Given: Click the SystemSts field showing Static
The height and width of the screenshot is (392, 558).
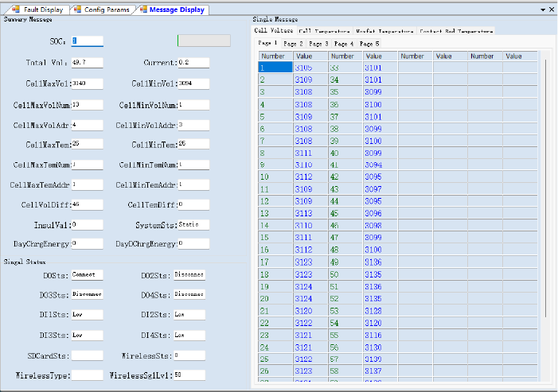Looking at the screenshot, I should pos(193,225).
